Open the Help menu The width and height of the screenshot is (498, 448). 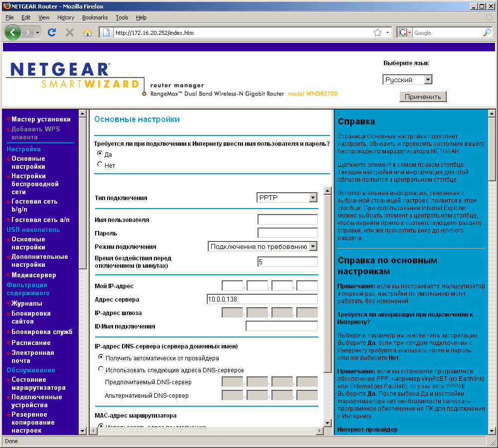(x=141, y=17)
